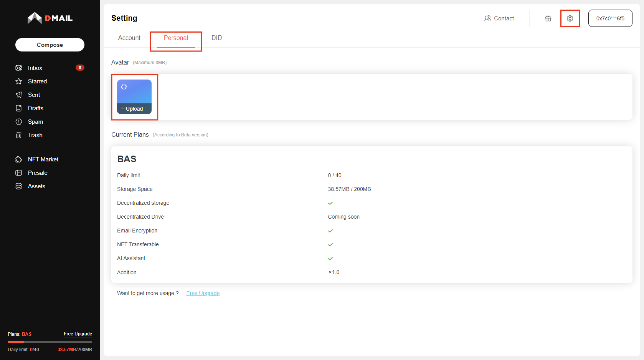
Task: Click Free Upgrade link below plan table
Action: (203, 293)
